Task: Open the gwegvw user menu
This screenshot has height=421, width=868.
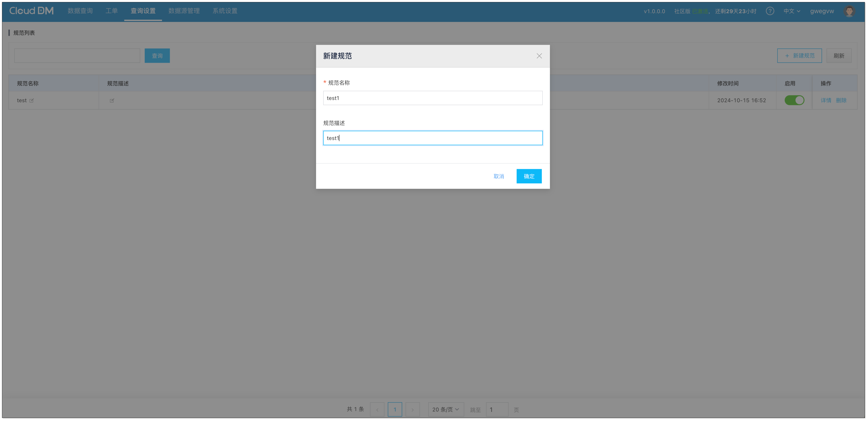Action: [x=822, y=11]
